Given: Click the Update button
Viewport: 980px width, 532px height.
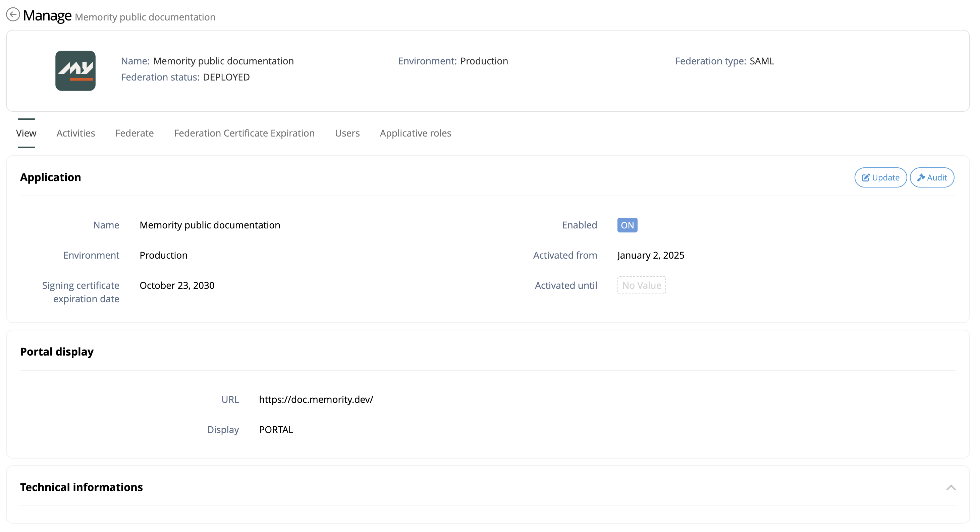Looking at the screenshot, I should click(880, 177).
